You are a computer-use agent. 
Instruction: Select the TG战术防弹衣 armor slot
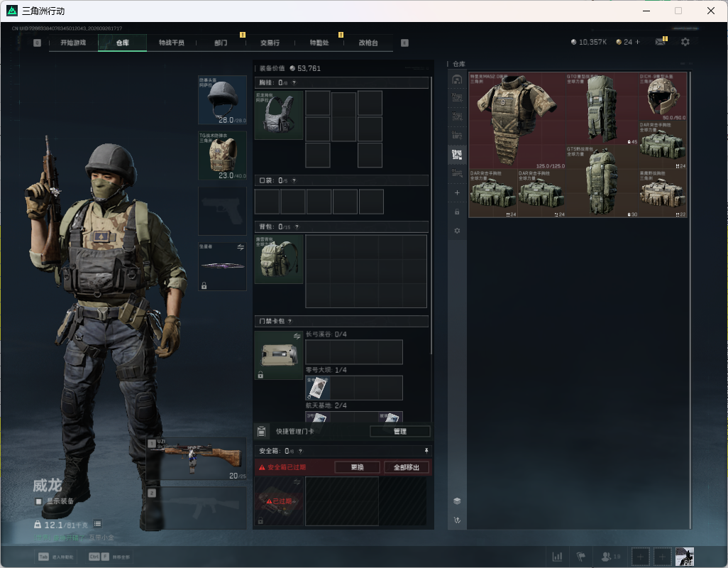click(222, 155)
